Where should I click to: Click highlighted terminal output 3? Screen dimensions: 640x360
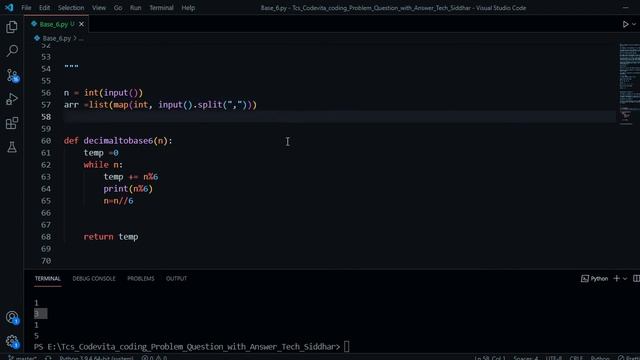[40, 313]
